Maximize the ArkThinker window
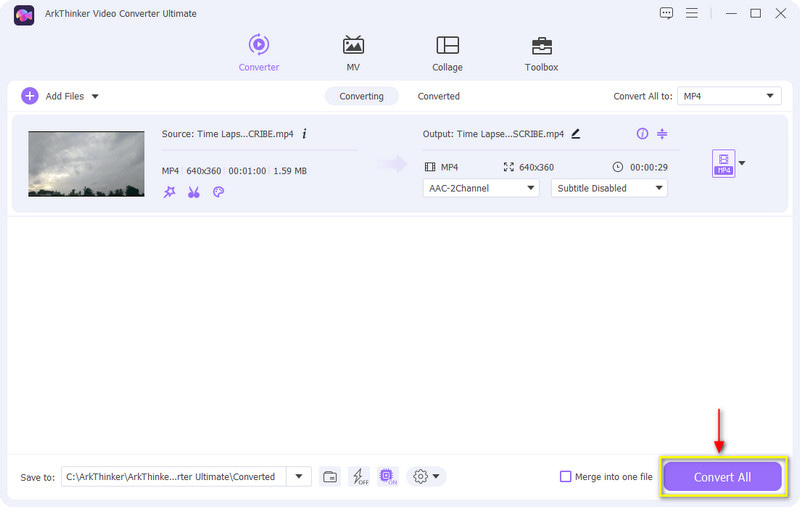Screen dimensions: 800x507 point(756,13)
